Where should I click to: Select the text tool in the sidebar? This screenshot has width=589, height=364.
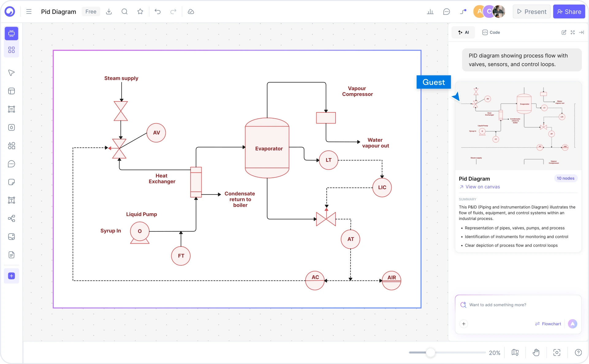pyautogui.click(x=11, y=200)
